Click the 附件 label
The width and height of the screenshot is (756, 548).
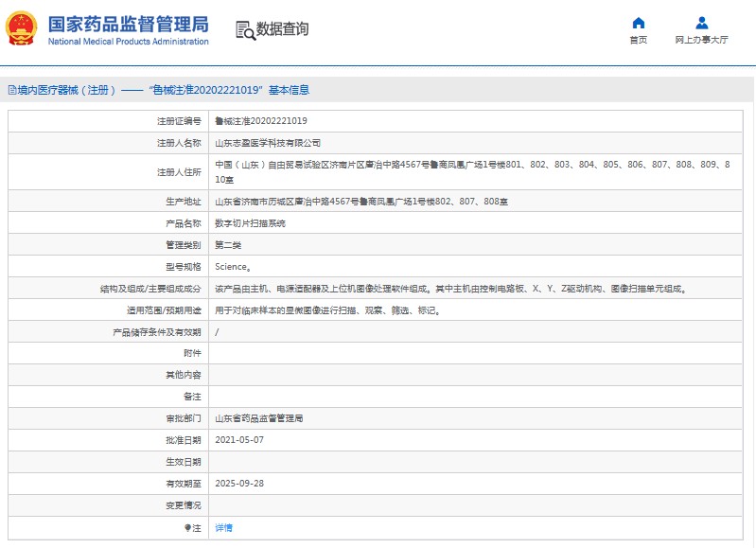(x=192, y=353)
